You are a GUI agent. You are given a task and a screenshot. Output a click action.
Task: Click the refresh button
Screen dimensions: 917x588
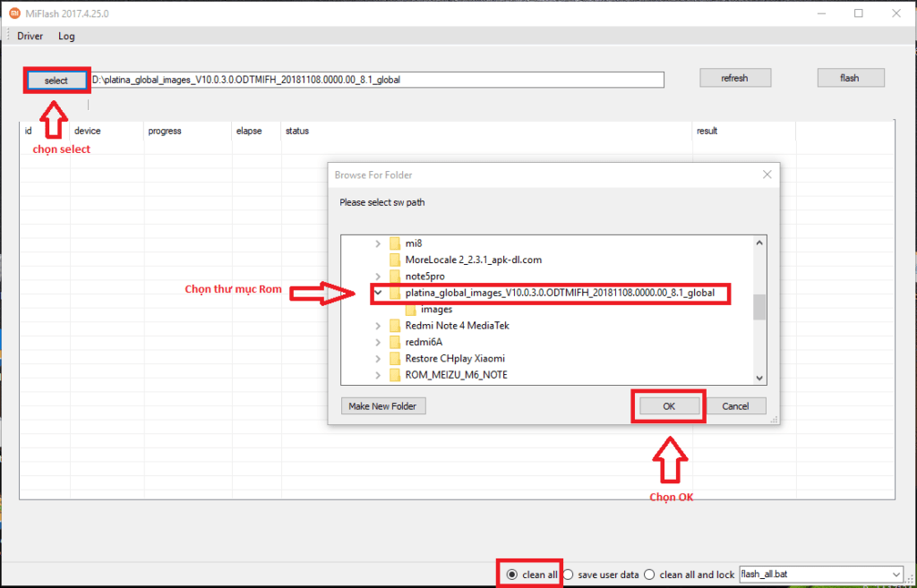pos(734,78)
